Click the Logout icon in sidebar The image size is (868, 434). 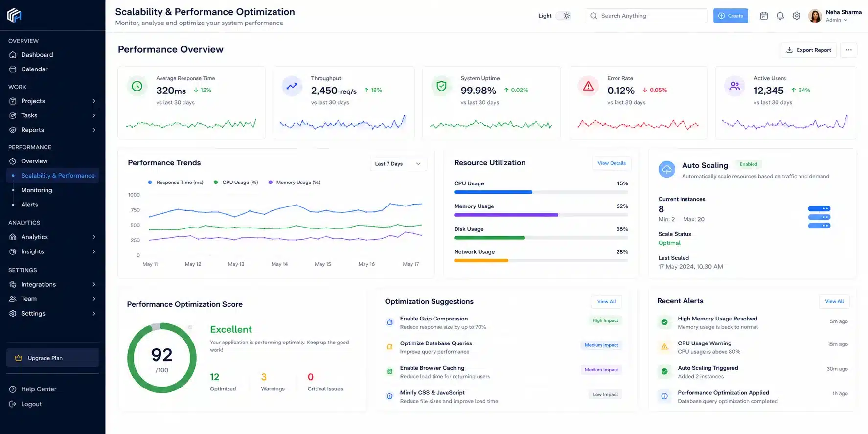(x=13, y=404)
